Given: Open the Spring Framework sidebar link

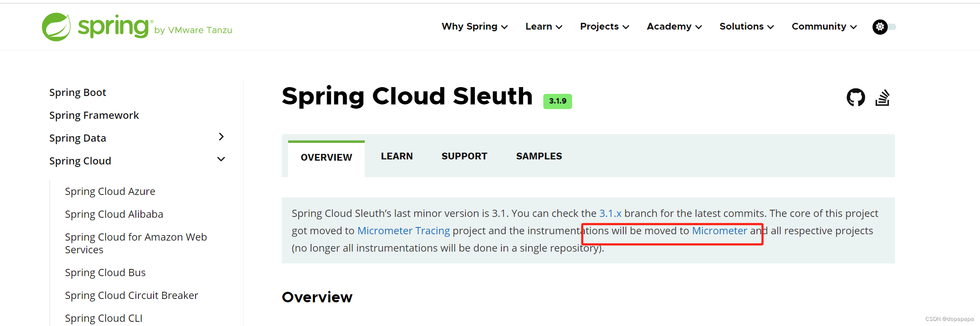Looking at the screenshot, I should 94,115.
